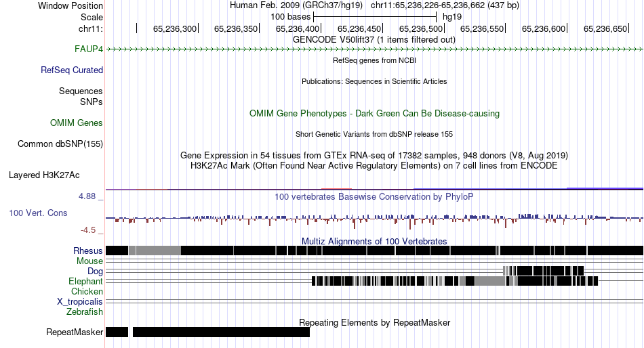This screenshot has height=348, width=644.
Task: Click Repeating Elements by RepeatMasker title
Action: click(x=374, y=323)
